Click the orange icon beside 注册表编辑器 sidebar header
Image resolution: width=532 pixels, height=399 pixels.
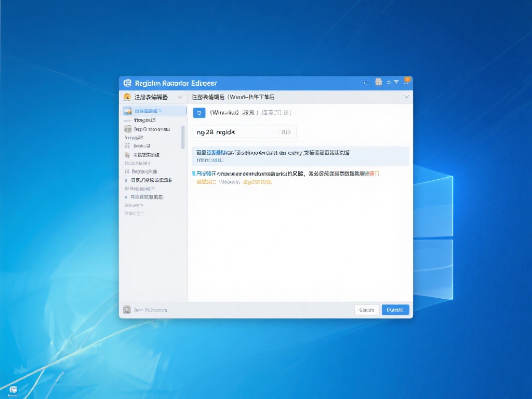[127, 97]
